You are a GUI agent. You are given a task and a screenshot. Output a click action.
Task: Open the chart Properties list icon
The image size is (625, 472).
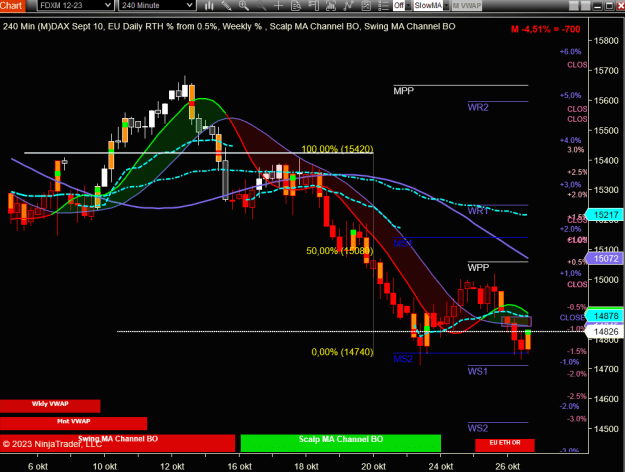[383, 6]
